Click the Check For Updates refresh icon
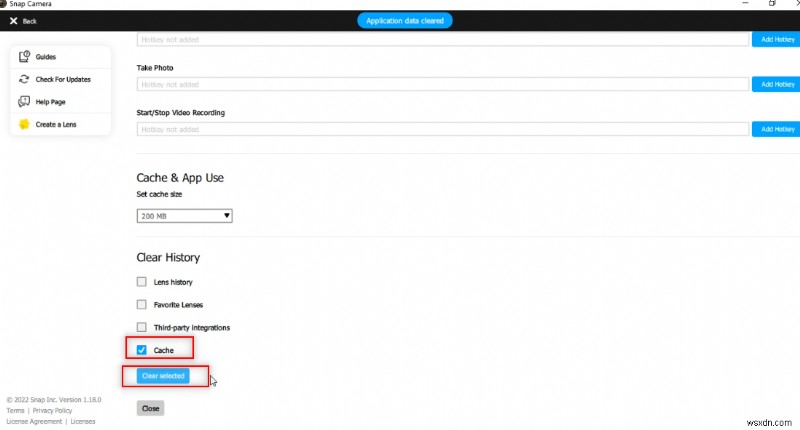 pos(24,79)
